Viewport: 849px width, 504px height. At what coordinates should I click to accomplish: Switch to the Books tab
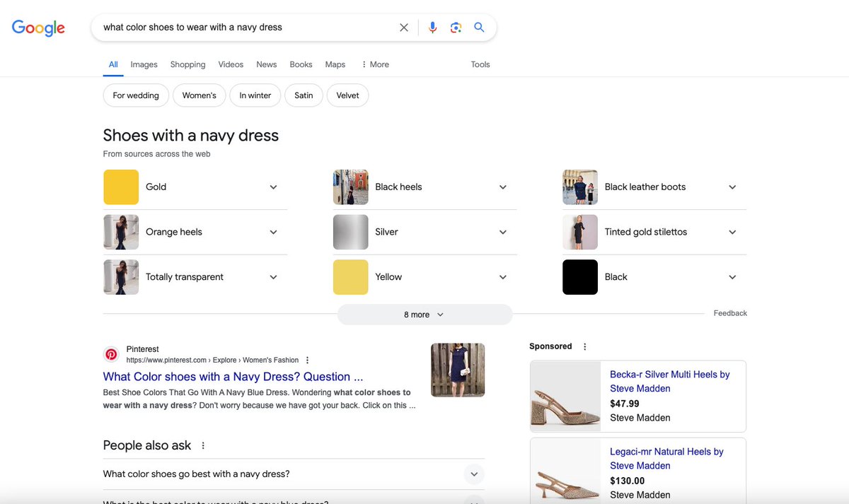(x=301, y=64)
